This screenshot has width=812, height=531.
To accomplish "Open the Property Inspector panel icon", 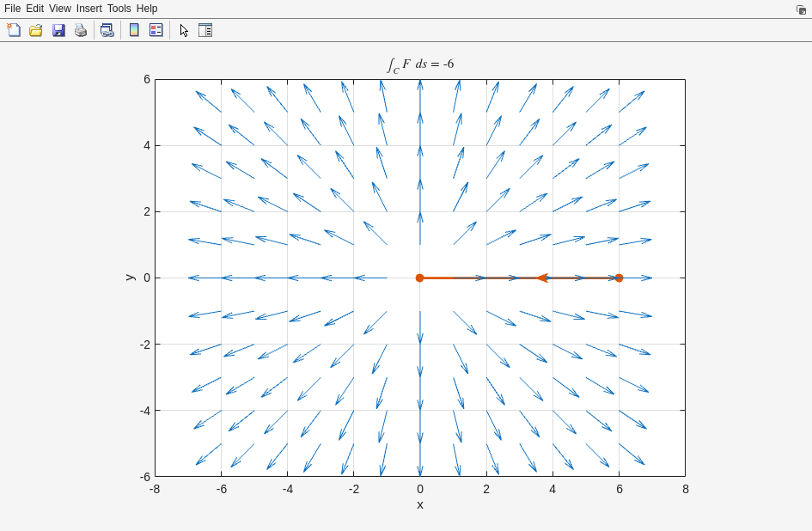I will (205, 30).
